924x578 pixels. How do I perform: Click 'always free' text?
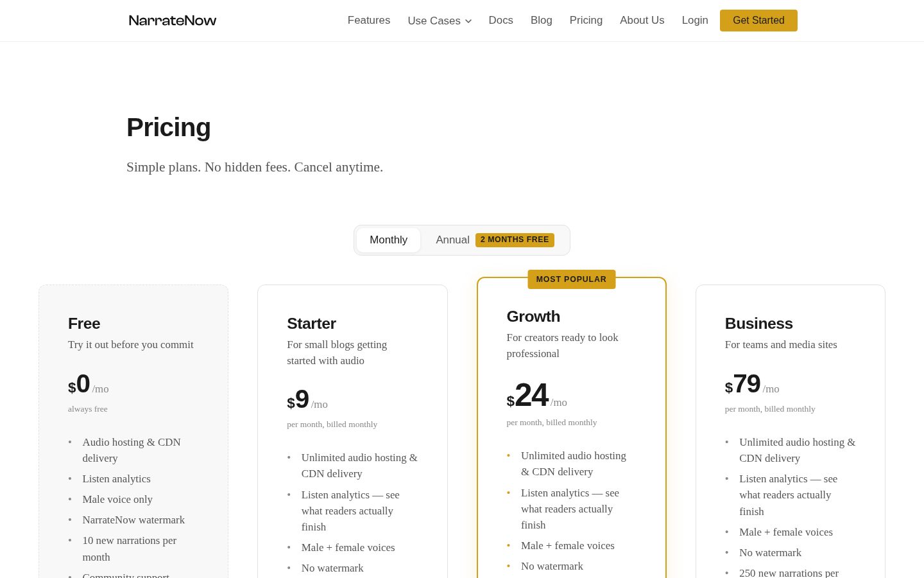[x=88, y=409]
